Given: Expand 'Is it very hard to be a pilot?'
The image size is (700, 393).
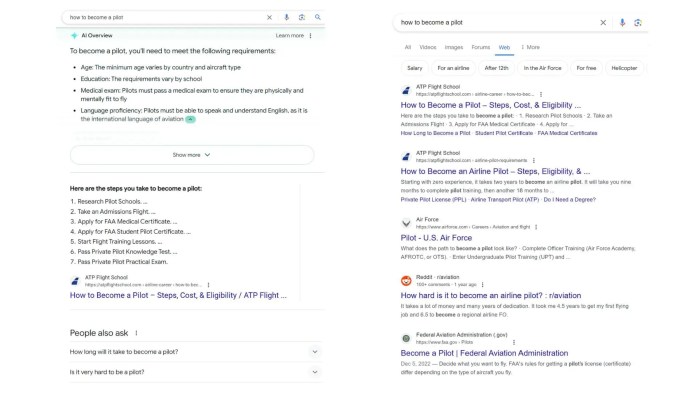Looking at the screenshot, I should coord(195,372).
